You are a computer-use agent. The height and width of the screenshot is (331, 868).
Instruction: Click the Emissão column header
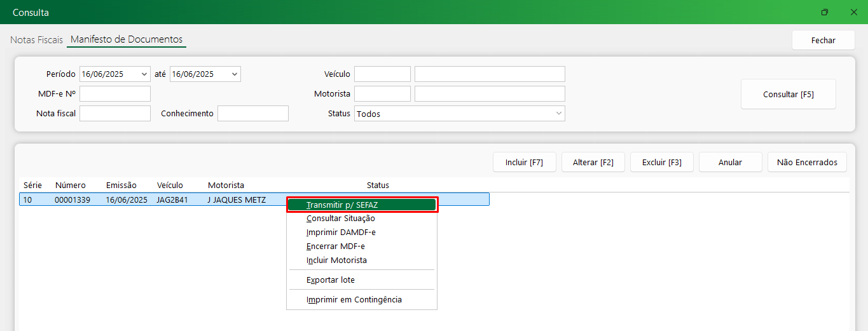pos(121,186)
